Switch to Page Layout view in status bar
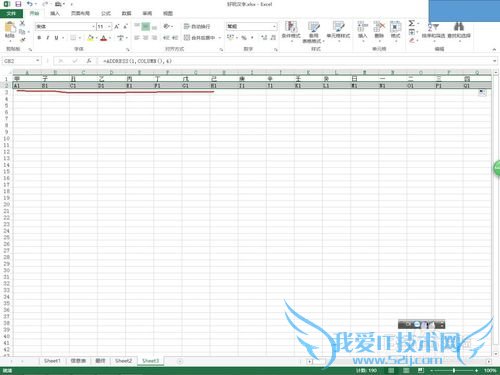 coord(406,370)
